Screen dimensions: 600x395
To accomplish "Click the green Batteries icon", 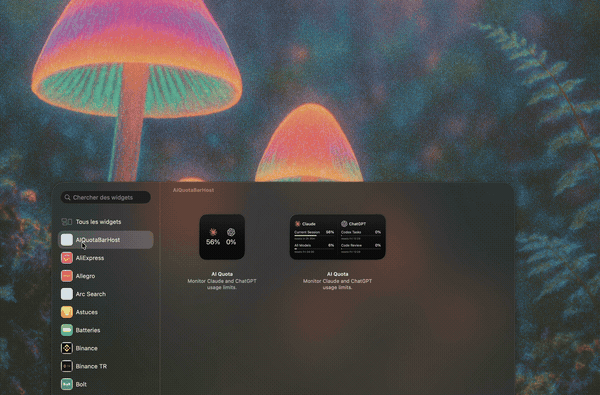I will [x=67, y=330].
